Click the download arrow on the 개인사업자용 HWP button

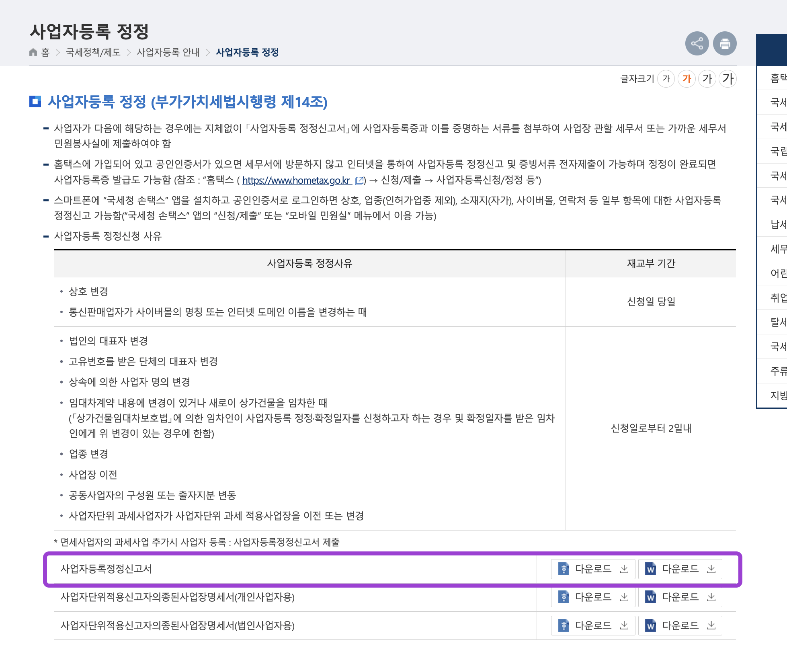point(624,597)
